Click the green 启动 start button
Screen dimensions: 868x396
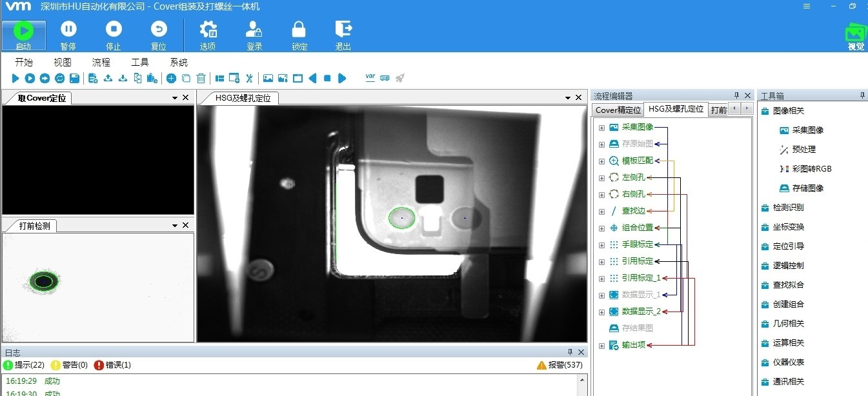click(x=24, y=35)
